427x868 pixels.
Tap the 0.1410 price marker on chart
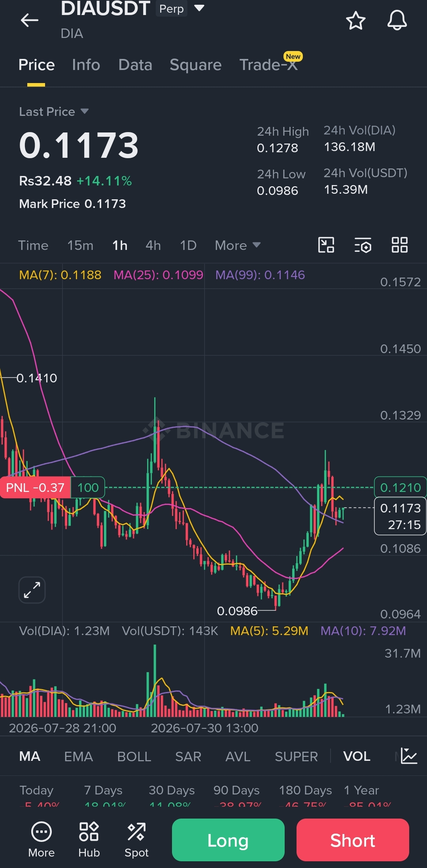pyautogui.click(x=37, y=378)
